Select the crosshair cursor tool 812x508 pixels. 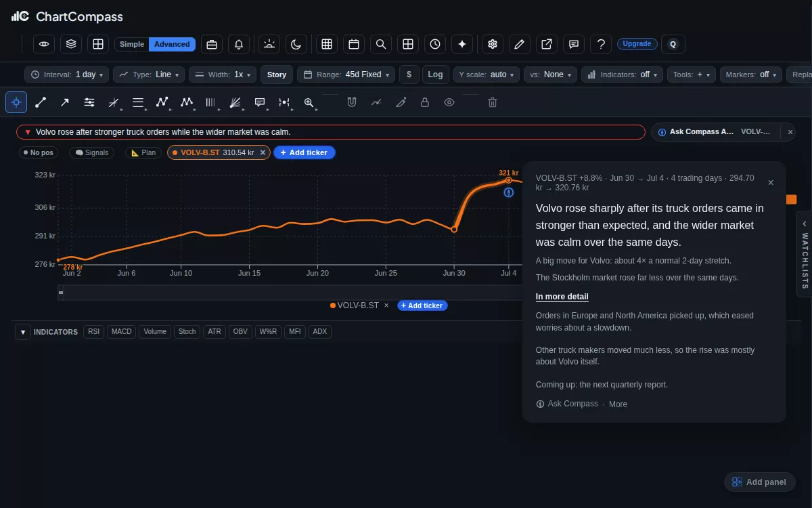pos(16,102)
